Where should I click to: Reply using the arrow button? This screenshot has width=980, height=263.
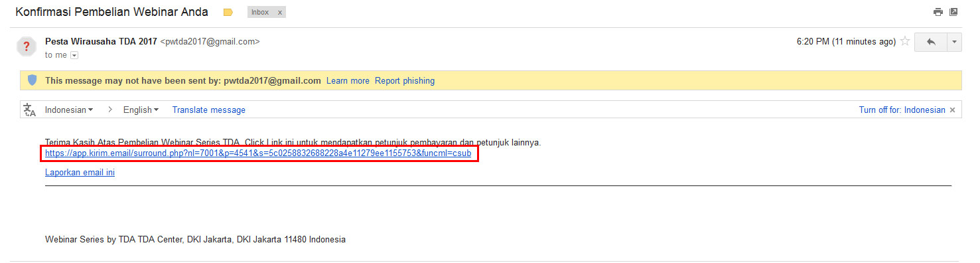[x=931, y=41]
